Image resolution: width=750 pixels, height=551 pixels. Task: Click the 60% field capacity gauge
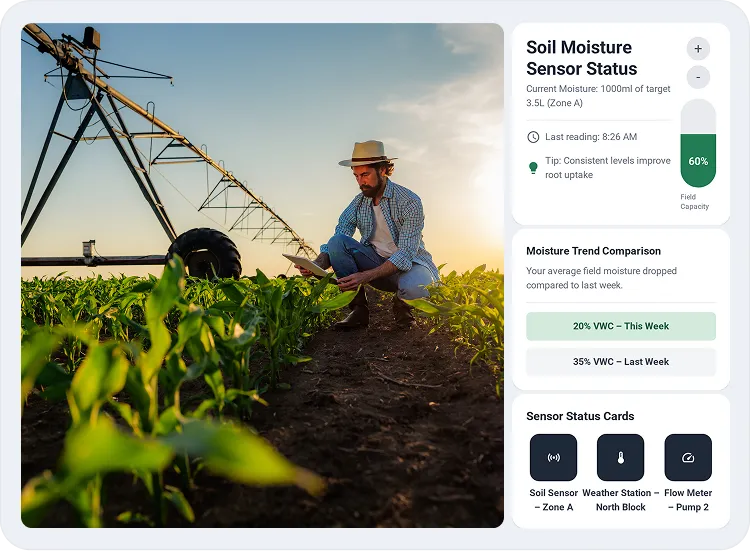tap(698, 143)
